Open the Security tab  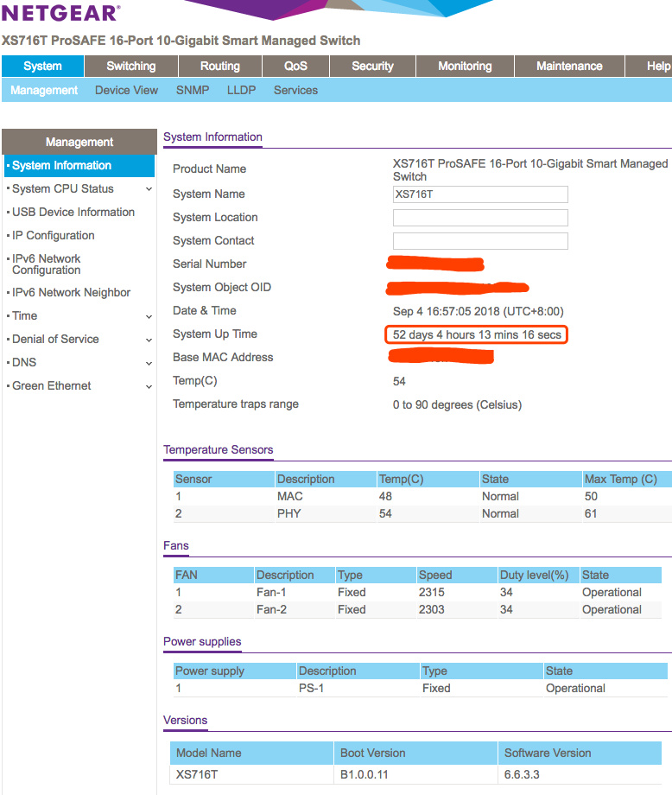[x=372, y=66]
